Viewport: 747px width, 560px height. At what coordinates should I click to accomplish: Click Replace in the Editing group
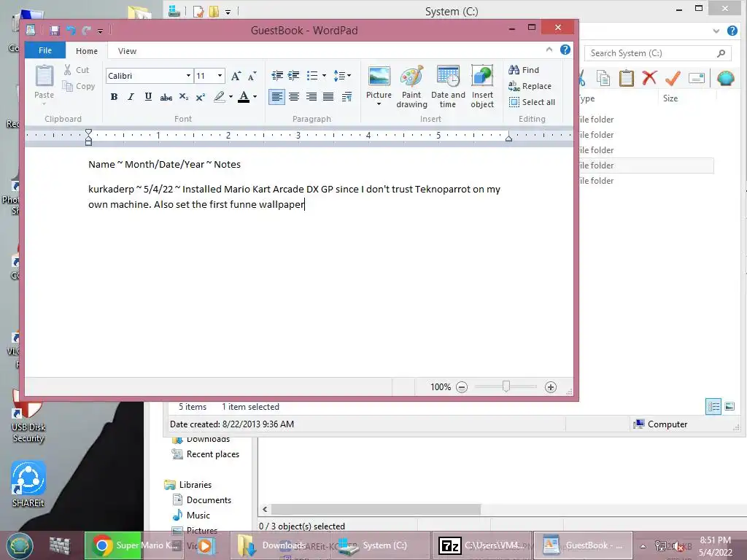point(530,86)
